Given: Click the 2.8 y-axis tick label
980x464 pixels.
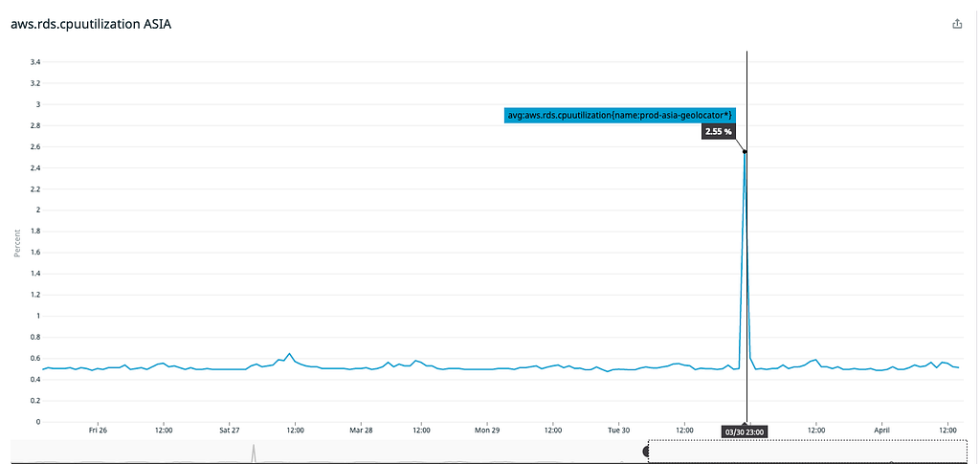Looking at the screenshot, I should pos(35,125).
